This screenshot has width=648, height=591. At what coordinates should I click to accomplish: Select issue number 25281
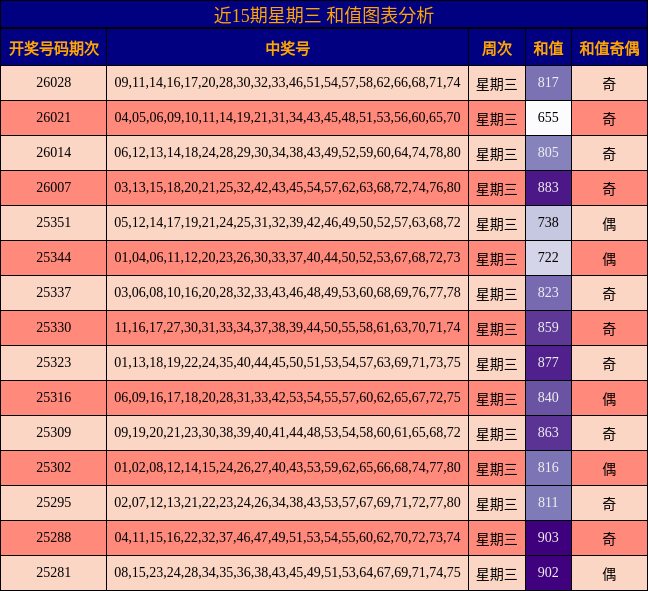(54, 573)
